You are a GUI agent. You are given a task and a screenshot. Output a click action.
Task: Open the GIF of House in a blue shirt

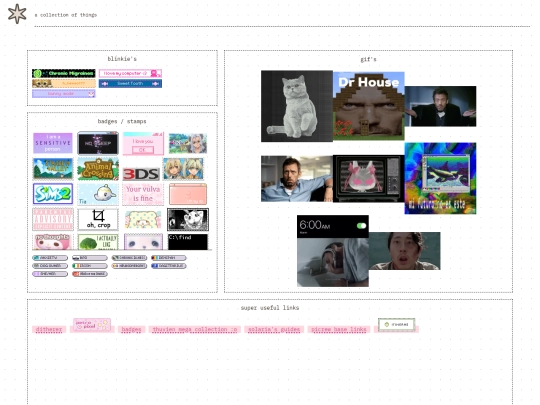(297, 179)
